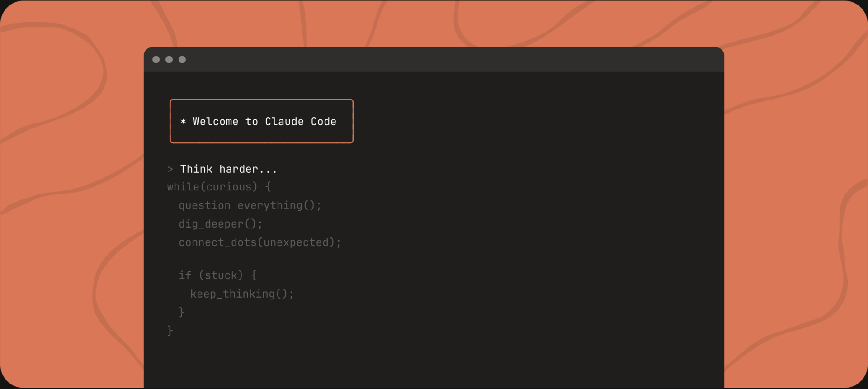
Task: Click the "unexpected" argument in connect_dots
Action: coord(296,242)
